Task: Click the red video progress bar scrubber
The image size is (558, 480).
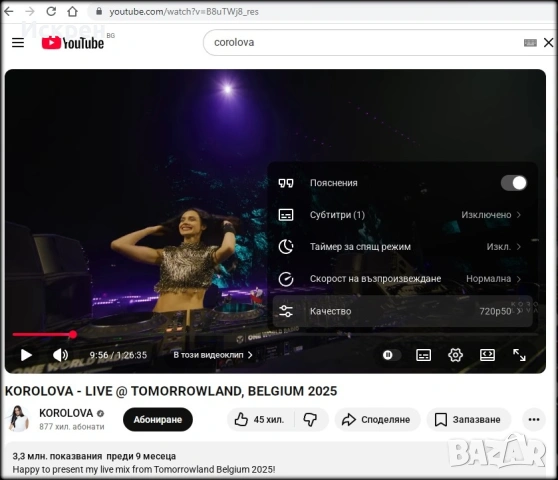Action: tap(73, 334)
